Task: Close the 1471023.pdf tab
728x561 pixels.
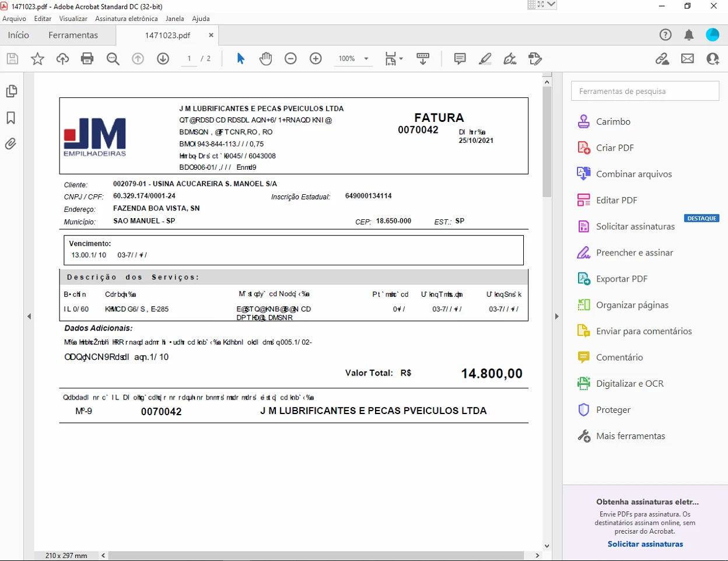Action: click(x=211, y=35)
